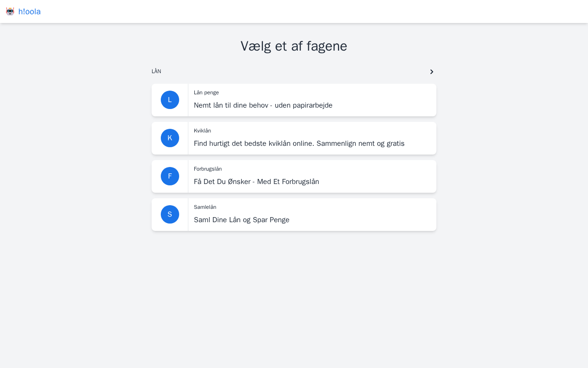Screen dimensions: 588x368
Task: Click "Nemt lån til dine behov" text
Action: pyautogui.click(x=263, y=105)
